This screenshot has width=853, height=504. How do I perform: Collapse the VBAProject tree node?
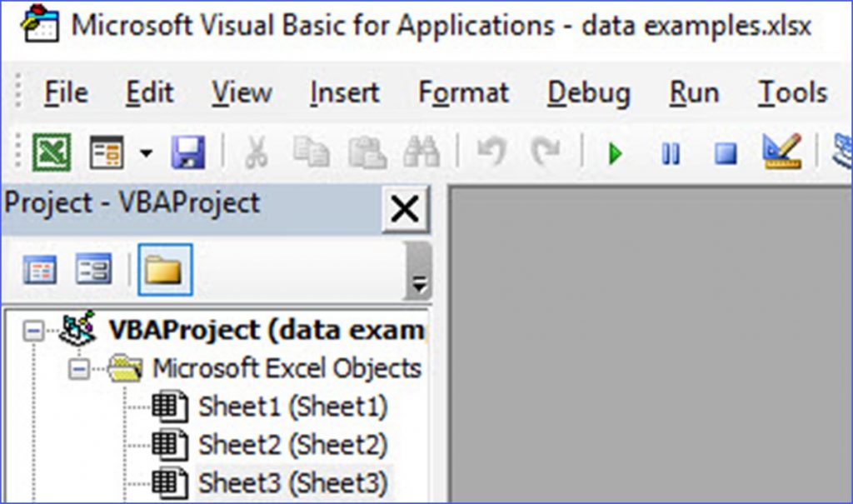(x=33, y=331)
